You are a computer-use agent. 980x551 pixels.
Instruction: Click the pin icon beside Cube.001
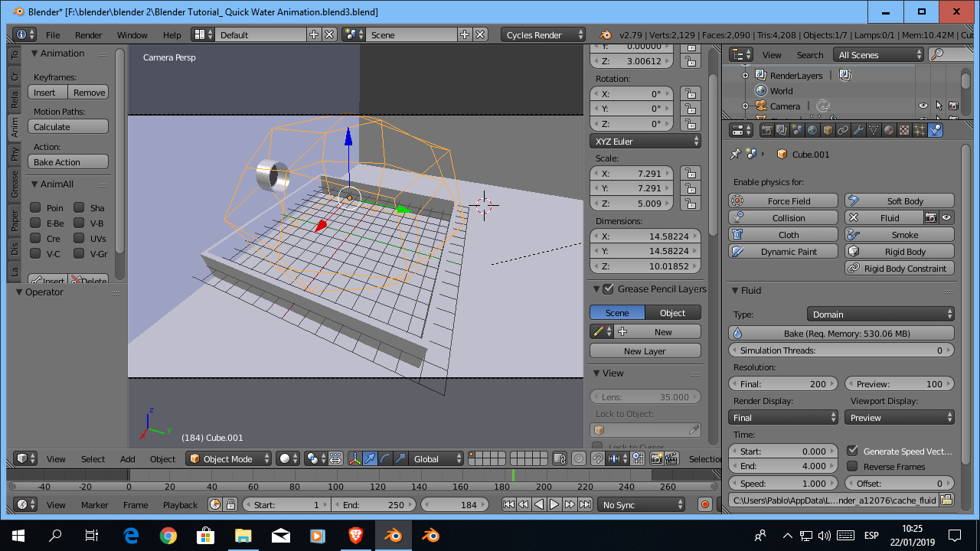pyautogui.click(x=736, y=154)
